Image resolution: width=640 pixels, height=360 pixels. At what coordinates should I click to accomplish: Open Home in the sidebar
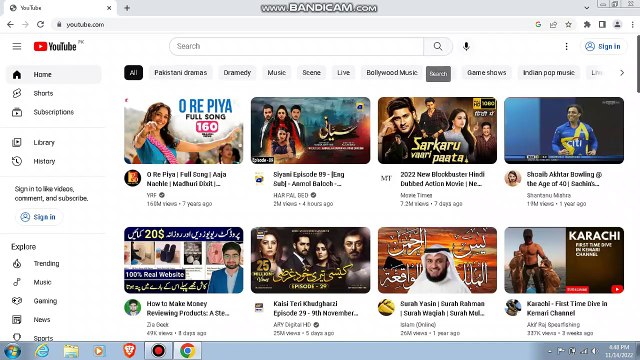click(x=53, y=74)
